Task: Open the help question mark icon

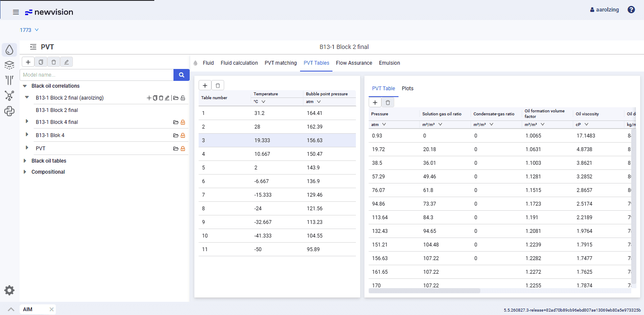Action: pos(631,10)
